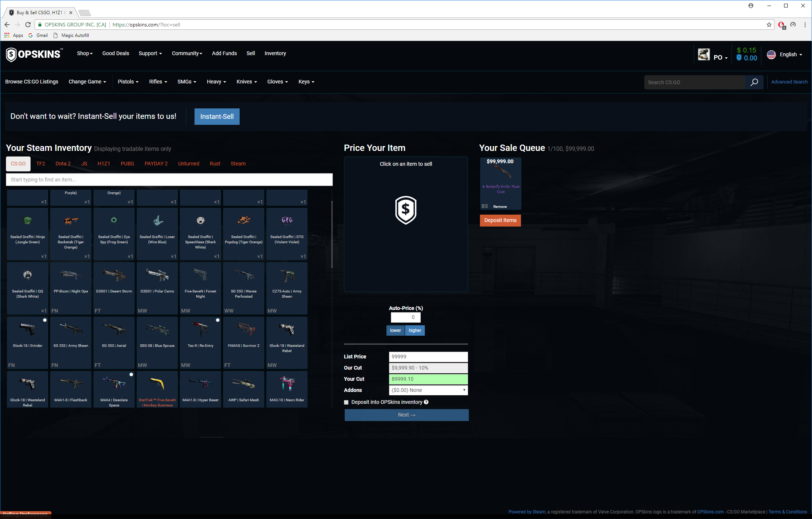Image resolution: width=812 pixels, height=519 pixels.
Task: Open Terms & Conditions link
Action: (x=788, y=512)
